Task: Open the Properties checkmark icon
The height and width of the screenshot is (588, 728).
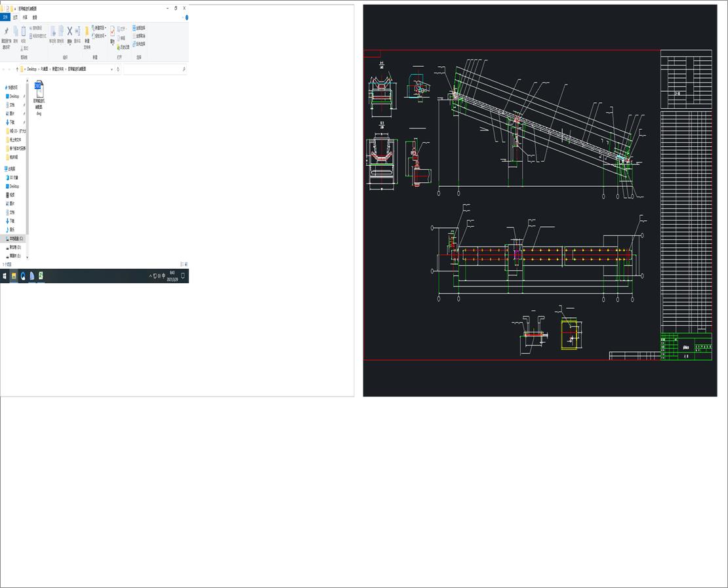Action: pyautogui.click(x=112, y=31)
